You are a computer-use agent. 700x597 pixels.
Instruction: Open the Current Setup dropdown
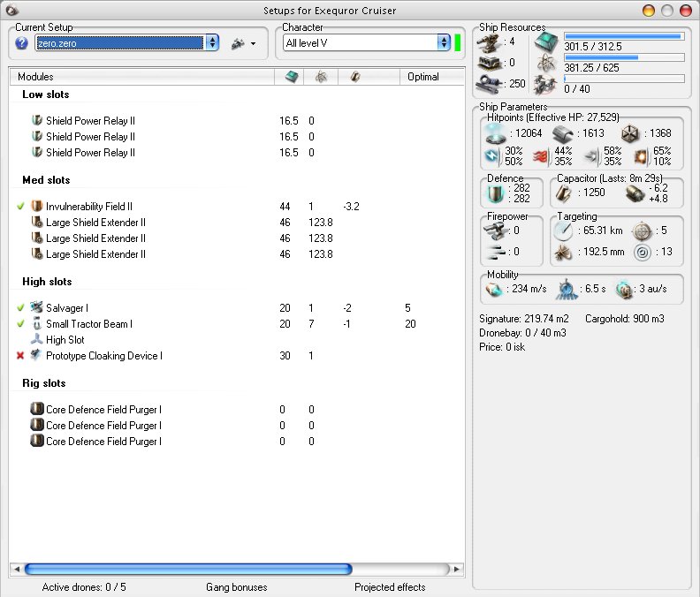[x=127, y=43]
